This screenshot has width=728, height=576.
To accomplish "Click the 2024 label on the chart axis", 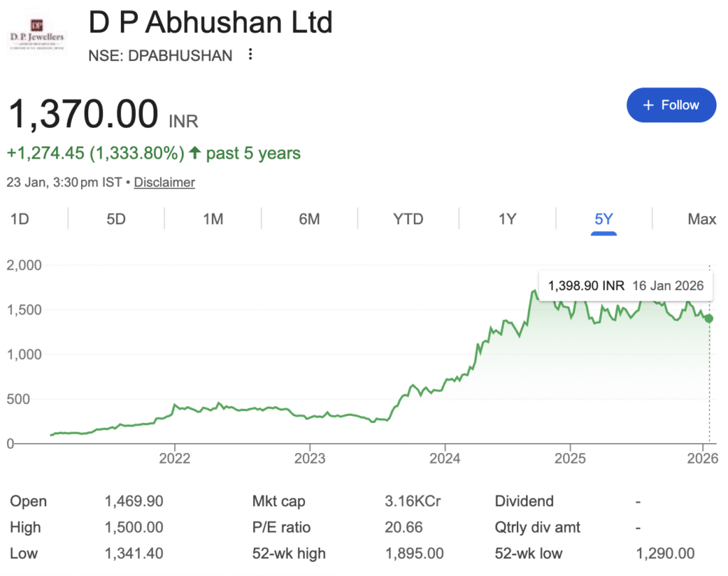I will coord(444,457).
